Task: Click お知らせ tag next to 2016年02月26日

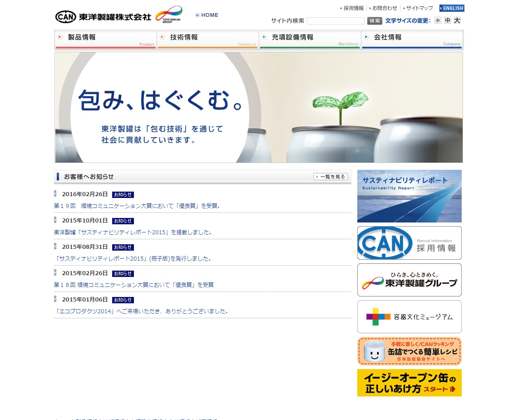Action: (x=123, y=195)
